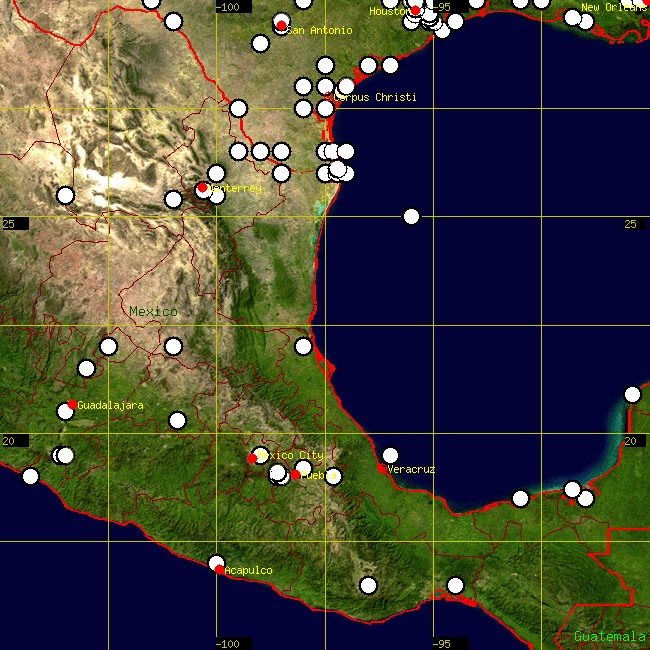Click the Guadalajara label
Image resolution: width=650 pixels, height=650 pixels.
[x=110, y=405]
